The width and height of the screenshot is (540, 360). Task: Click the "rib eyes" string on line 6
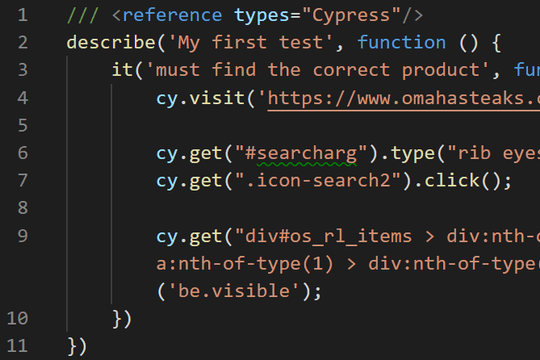tap(494, 154)
